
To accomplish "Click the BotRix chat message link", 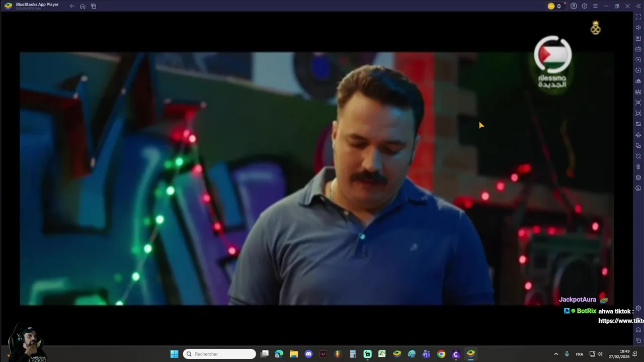I will [x=621, y=321].
